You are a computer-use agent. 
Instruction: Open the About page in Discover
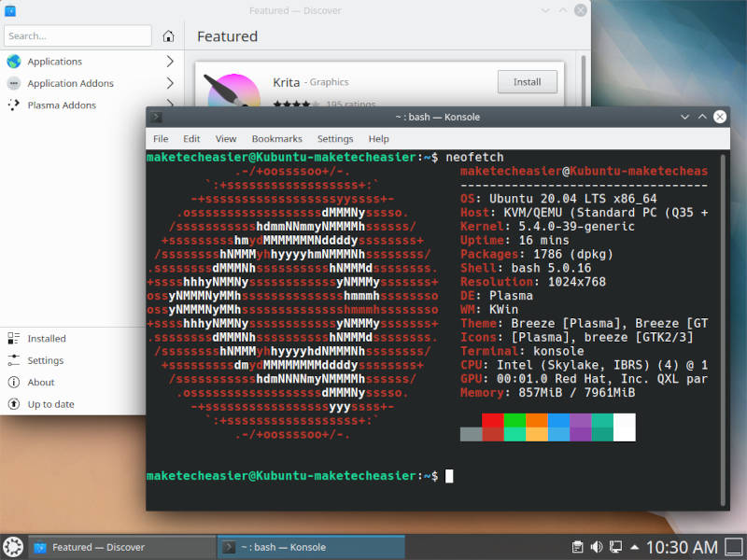pos(37,382)
